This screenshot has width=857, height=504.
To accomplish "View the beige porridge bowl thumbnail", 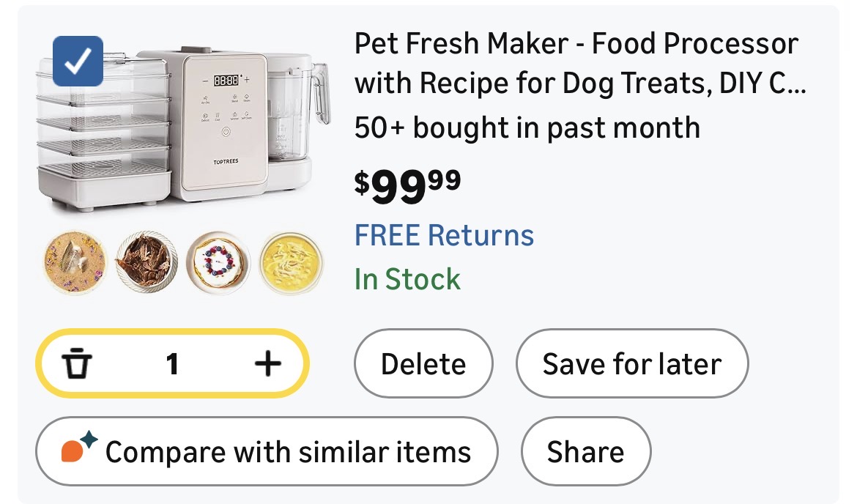I will [x=75, y=262].
